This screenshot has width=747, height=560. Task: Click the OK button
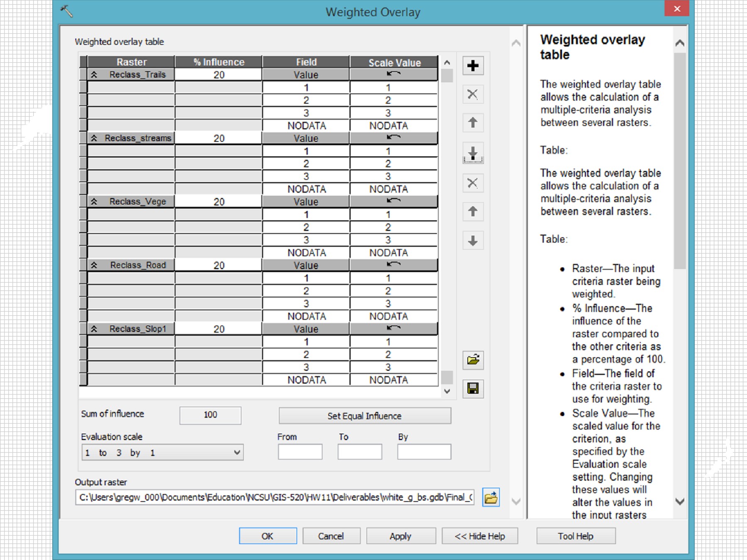pos(268,536)
